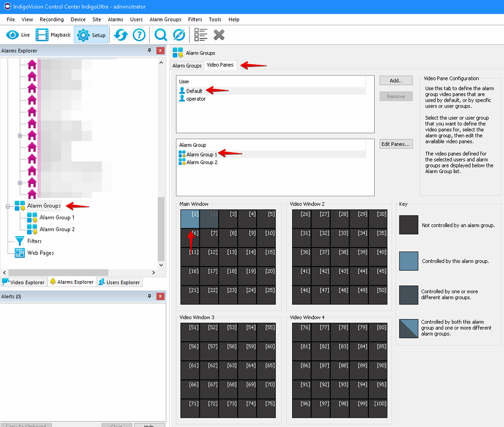Close the Alarms Explorer panel

click(160, 51)
